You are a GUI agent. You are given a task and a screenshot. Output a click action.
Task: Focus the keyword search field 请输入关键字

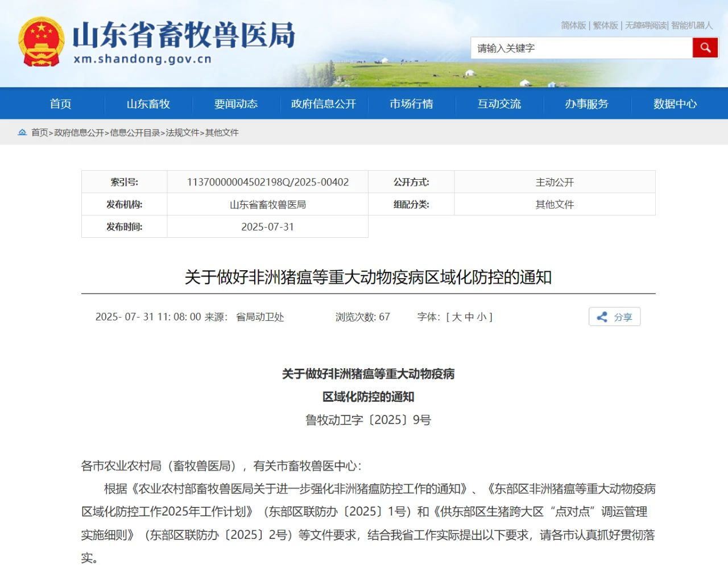click(x=581, y=48)
